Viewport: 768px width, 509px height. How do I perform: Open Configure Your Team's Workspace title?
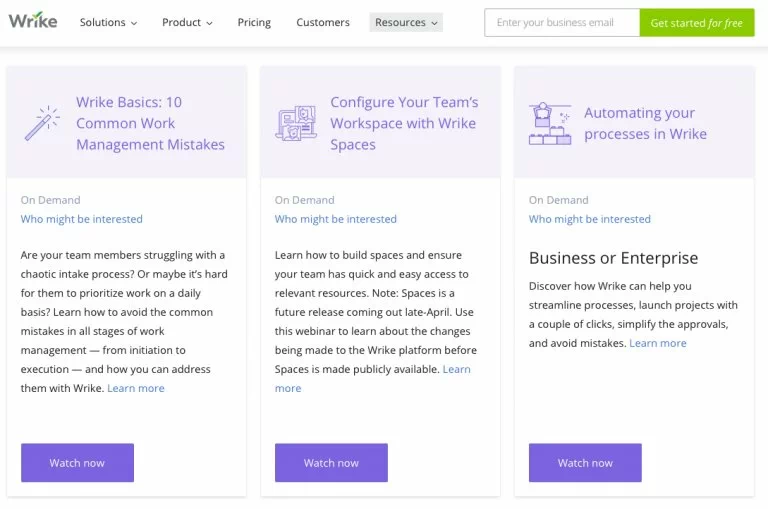[x=404, y=123]
